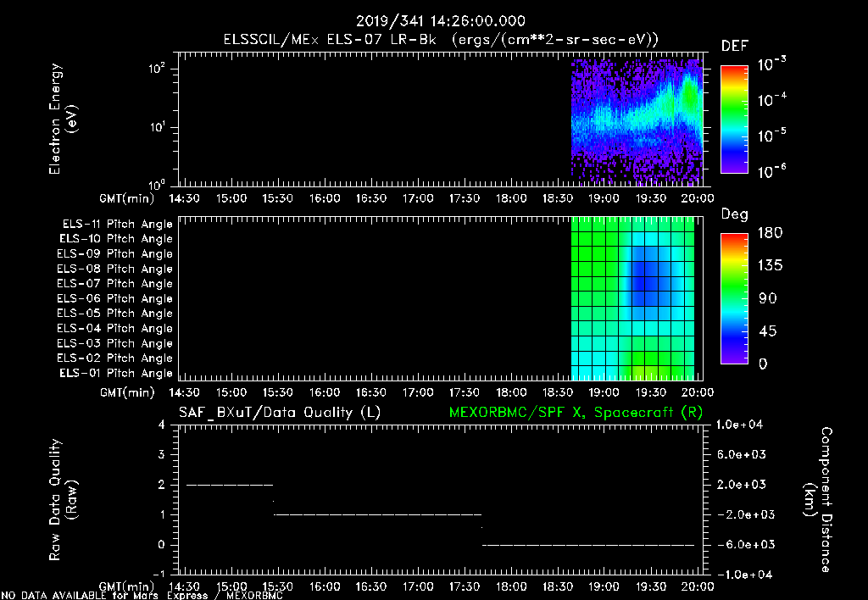This screenshot has width=868, height=600.
Task: Click the data quality line at level 0
Action: [x=588, y=545]
